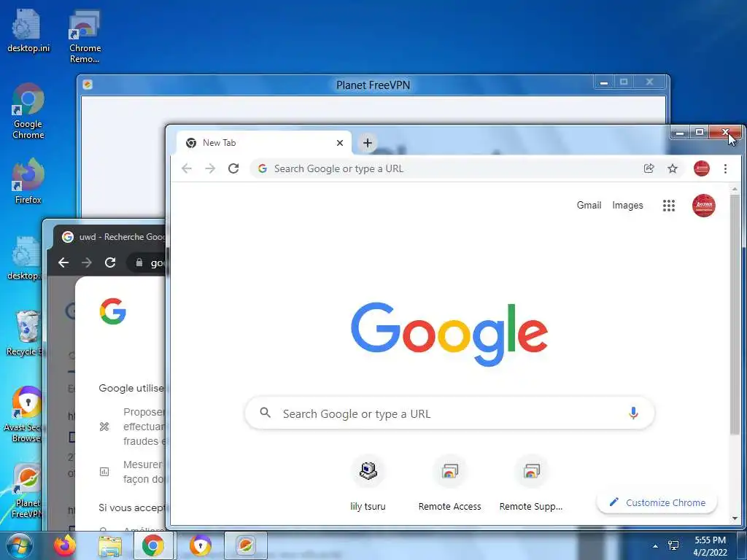This screenshot has height=560, width=747.
Task: Go forward in front Chrome window
Action: [x=210, y=168]
